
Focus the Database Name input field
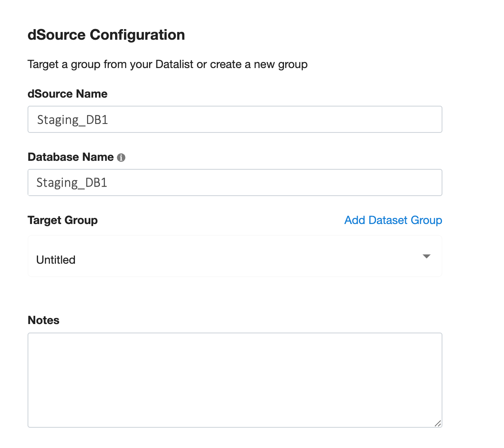235,183
